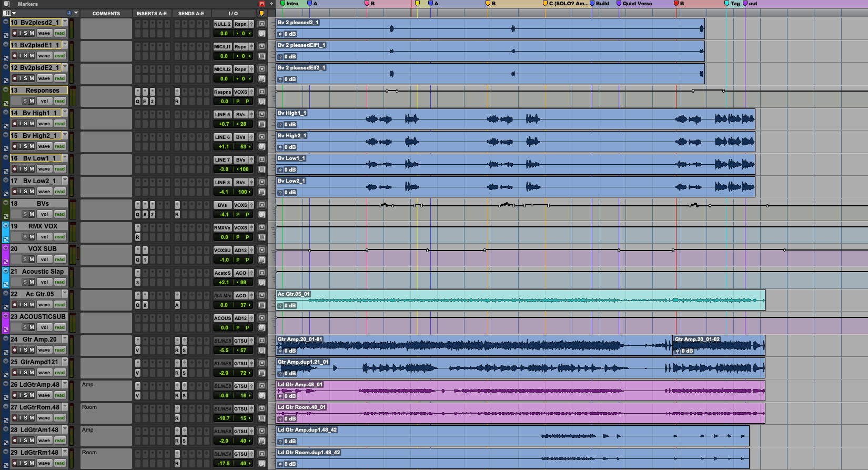Click the yellow marker column icon after I/O
Viewport: 868px width, 470px height.
261,13
